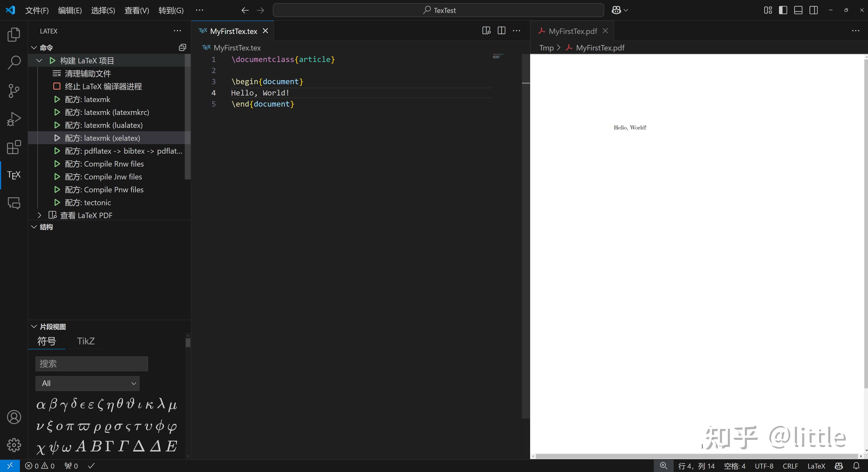Open the Customize Layout control
Screen dimensions: 868x472
(x=768, y=10)
